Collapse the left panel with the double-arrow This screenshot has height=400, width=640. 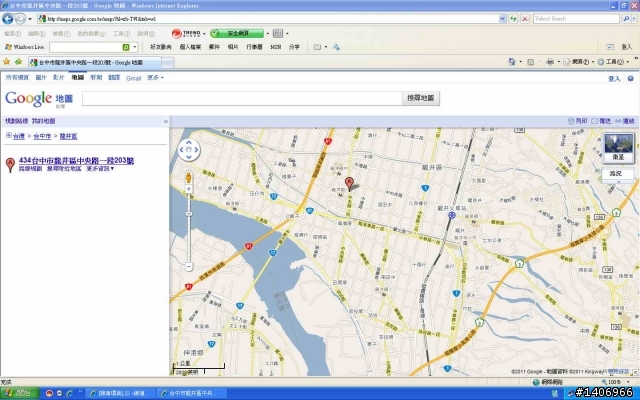coord(166,121)
